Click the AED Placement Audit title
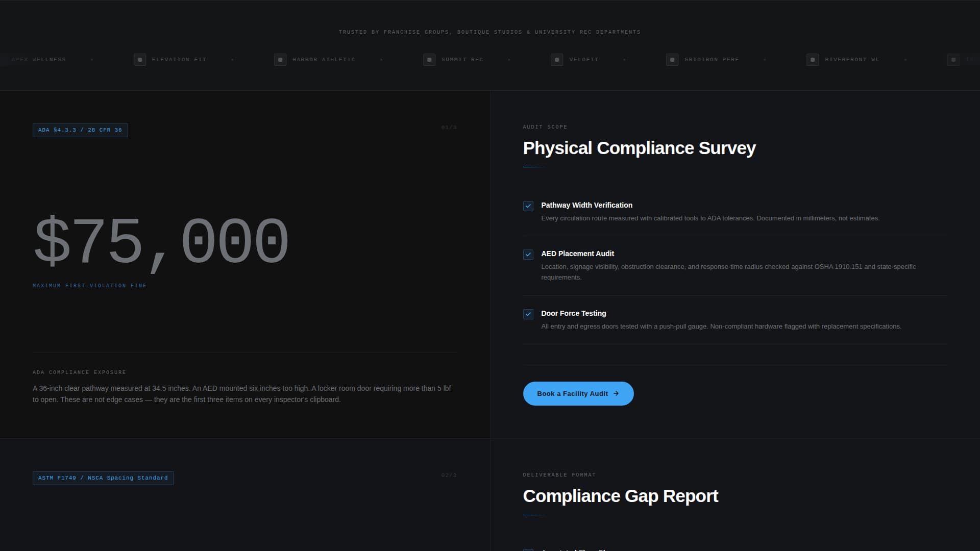The width and height of the screenshot is (980, 551). [577, 254]
